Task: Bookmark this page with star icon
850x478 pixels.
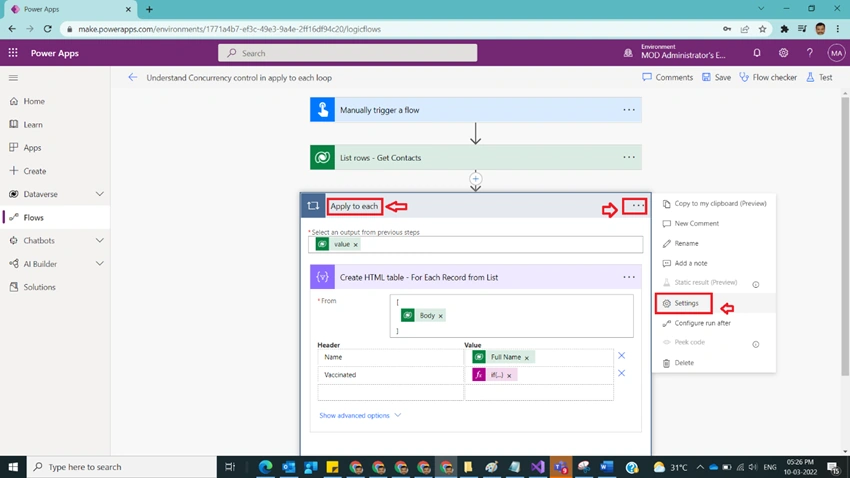Action: (x=762, y=29)
